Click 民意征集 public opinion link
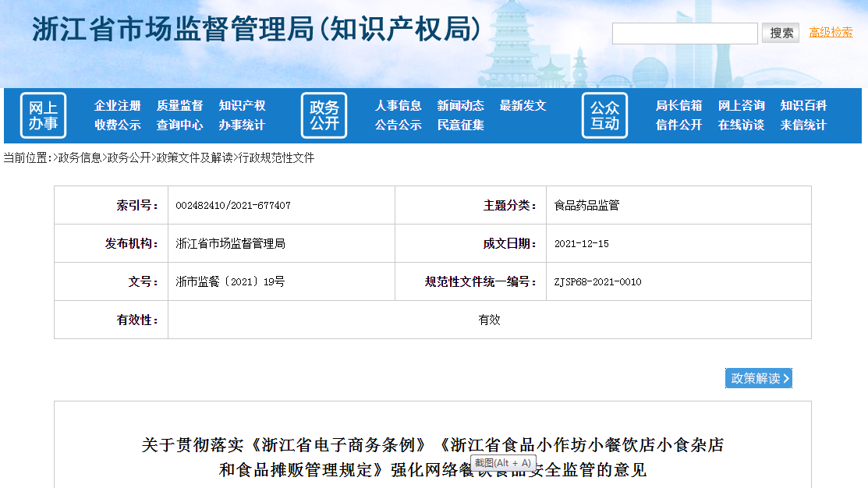Viewport: 868px width, 488px height. (460, 126)
